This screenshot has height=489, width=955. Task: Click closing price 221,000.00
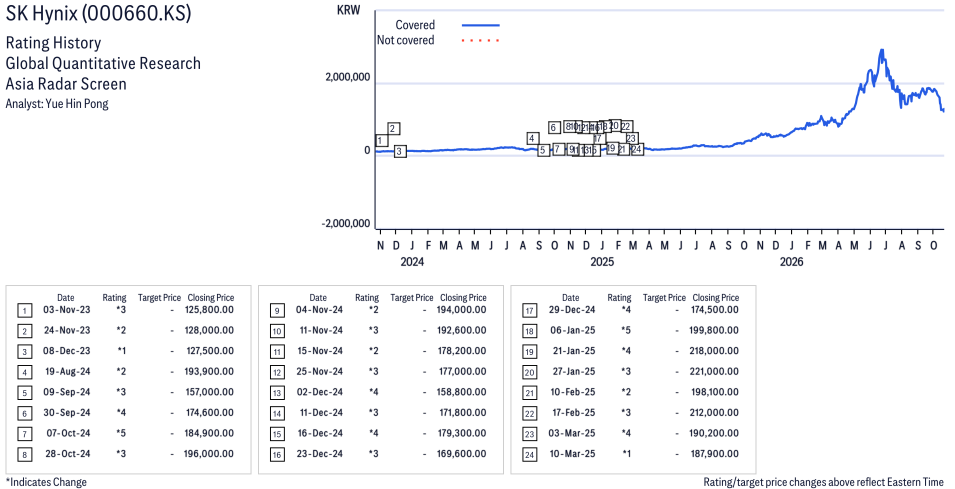(x=714, y=371)
